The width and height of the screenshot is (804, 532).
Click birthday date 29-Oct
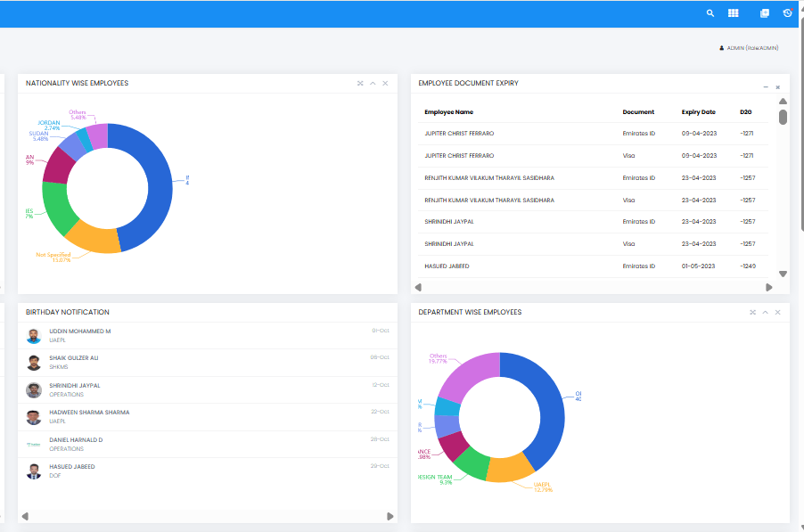[x=380, y=466]
